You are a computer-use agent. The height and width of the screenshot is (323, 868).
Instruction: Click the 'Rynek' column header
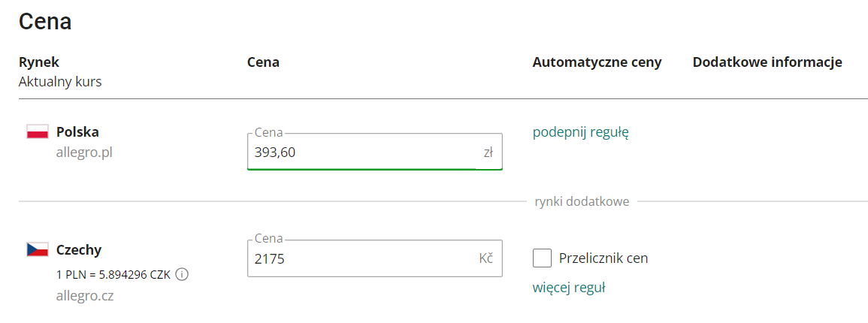coord(39,62)
